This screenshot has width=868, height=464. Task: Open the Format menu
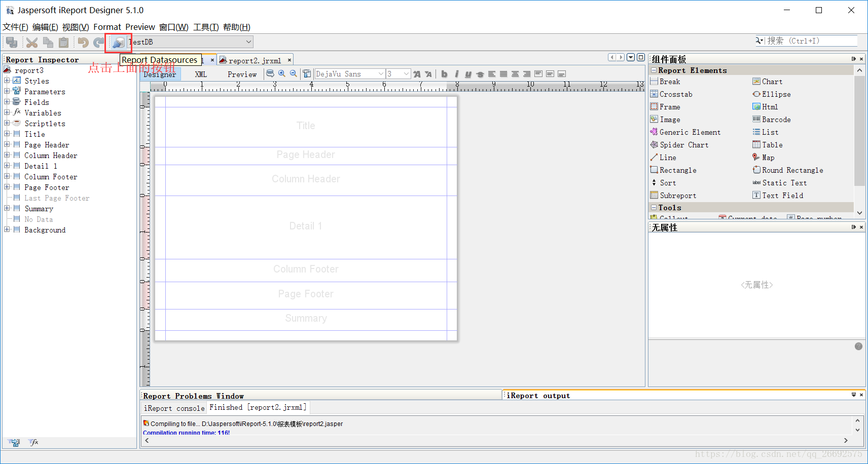107,27
